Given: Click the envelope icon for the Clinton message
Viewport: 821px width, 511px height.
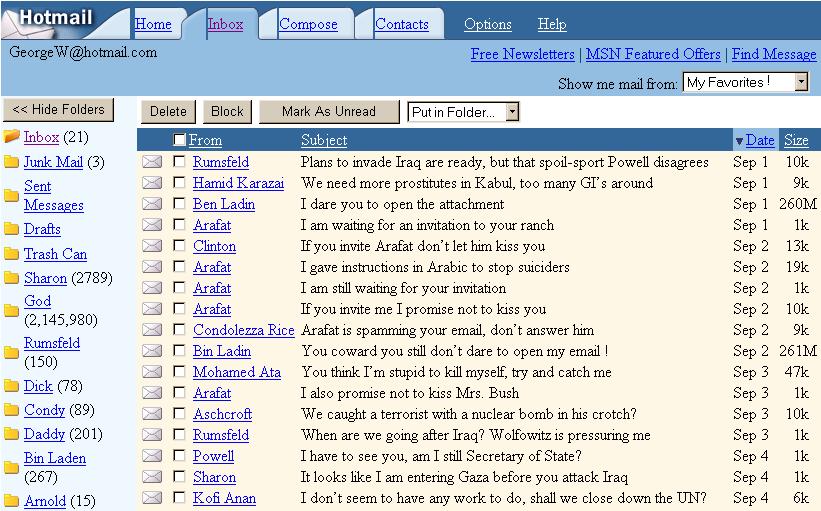Looking at the screenshot, I should point(152,246).
